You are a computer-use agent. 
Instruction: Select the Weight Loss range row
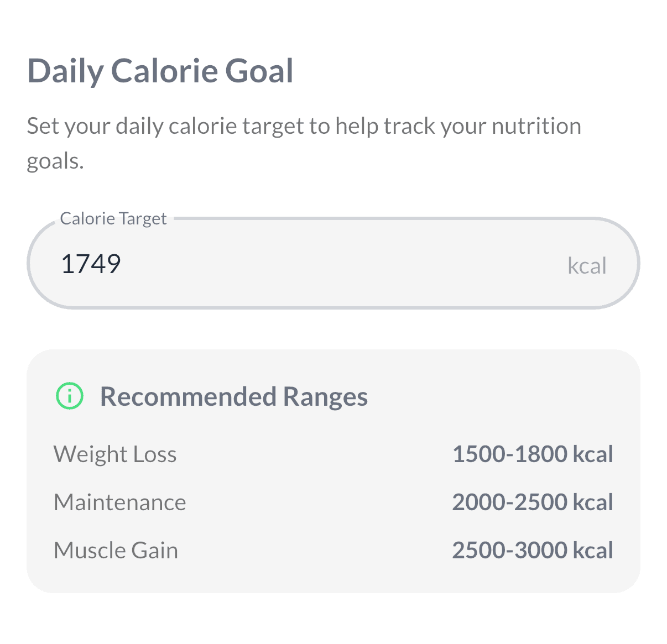click(114, 453)
